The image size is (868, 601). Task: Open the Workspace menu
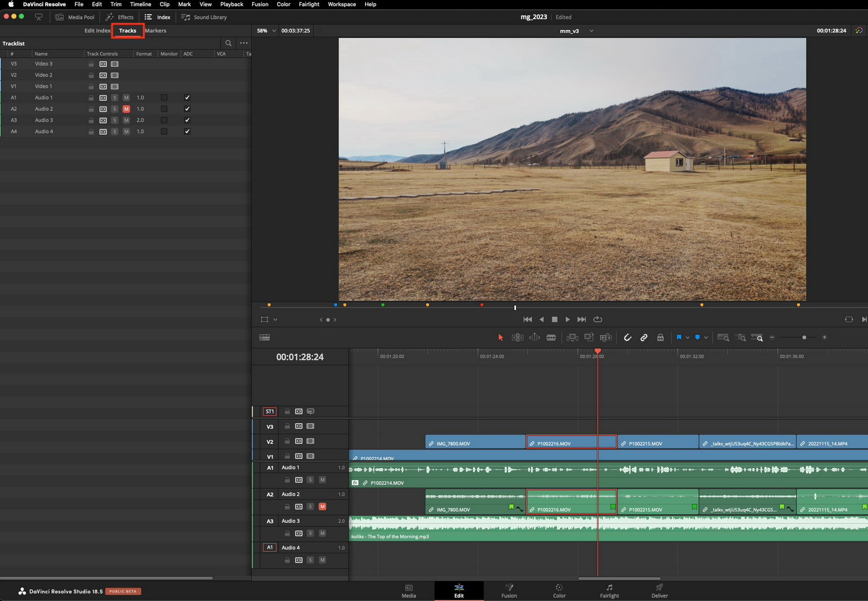coord(342,4)
